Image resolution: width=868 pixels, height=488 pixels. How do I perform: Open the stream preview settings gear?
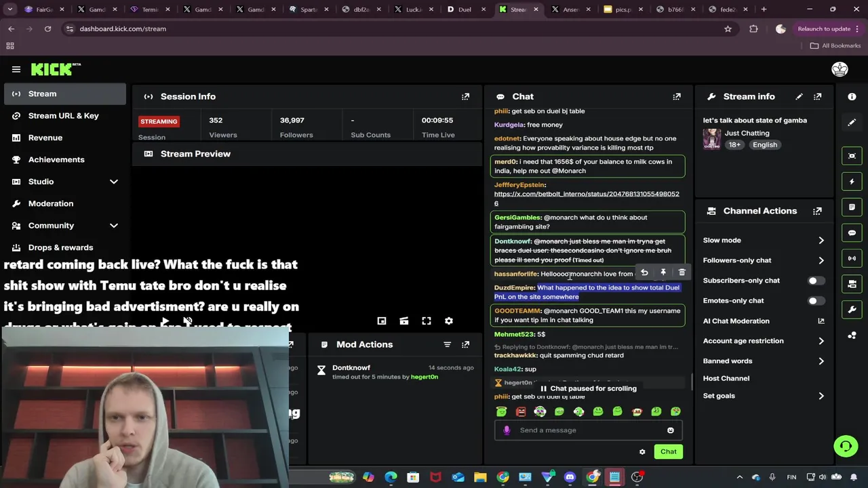[x=448, y=321]
